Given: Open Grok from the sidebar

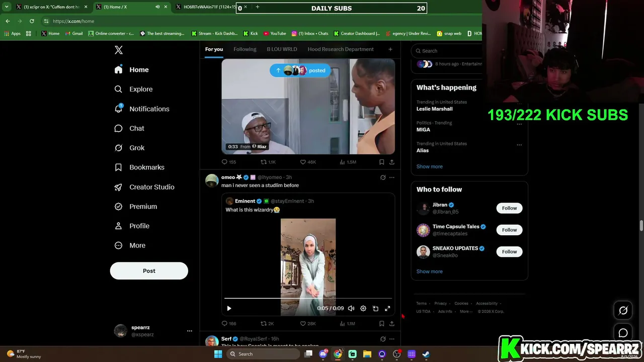Looking at the screenshot, I should coord(130,148).
